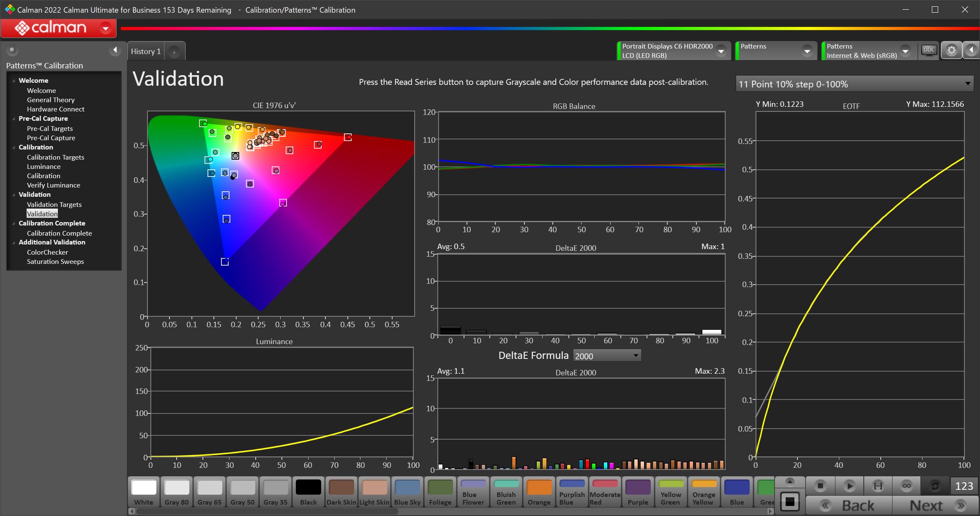Viewport: 980px width, 516px height.
Task: Switch to the History 1 tab
Action: [x=146, y=52]
